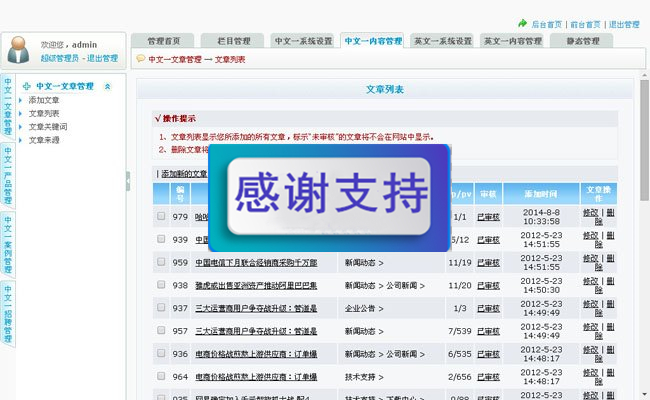Click 修改 for article 959
The image size is (650, 400).
[591, 258]
